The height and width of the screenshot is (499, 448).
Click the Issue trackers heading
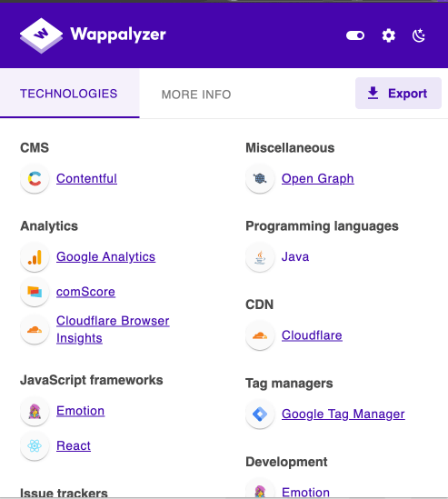[x=64, y=493]
